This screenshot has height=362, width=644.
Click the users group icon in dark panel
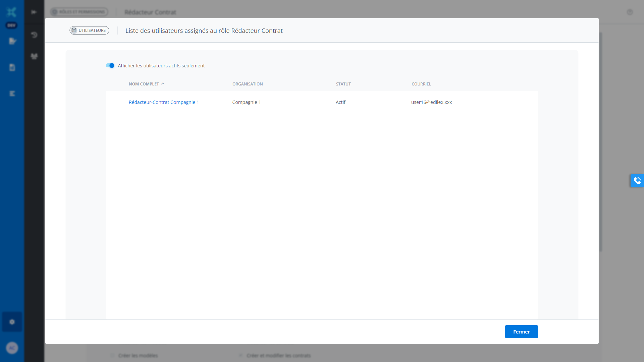pos(34,56)
